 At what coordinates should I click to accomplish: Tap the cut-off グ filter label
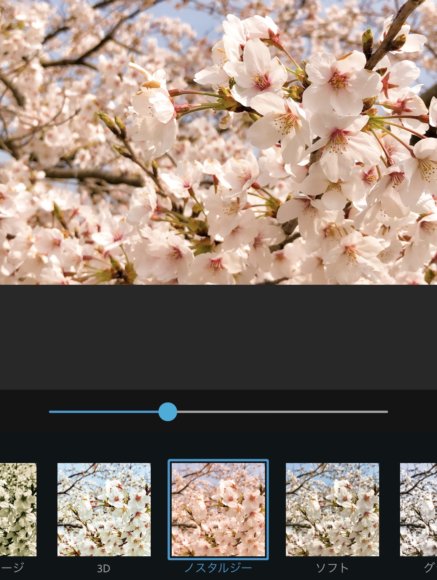[430, 568]
